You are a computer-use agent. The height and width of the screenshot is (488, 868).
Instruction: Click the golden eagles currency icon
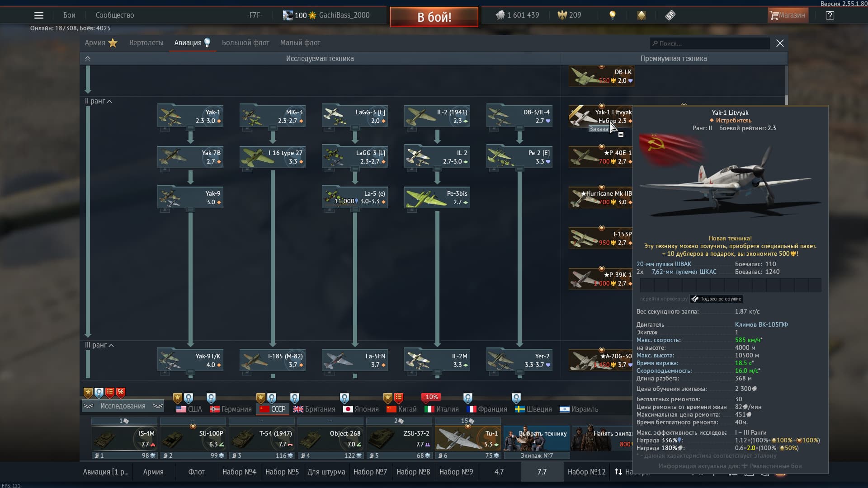click(x=562, y=15)
